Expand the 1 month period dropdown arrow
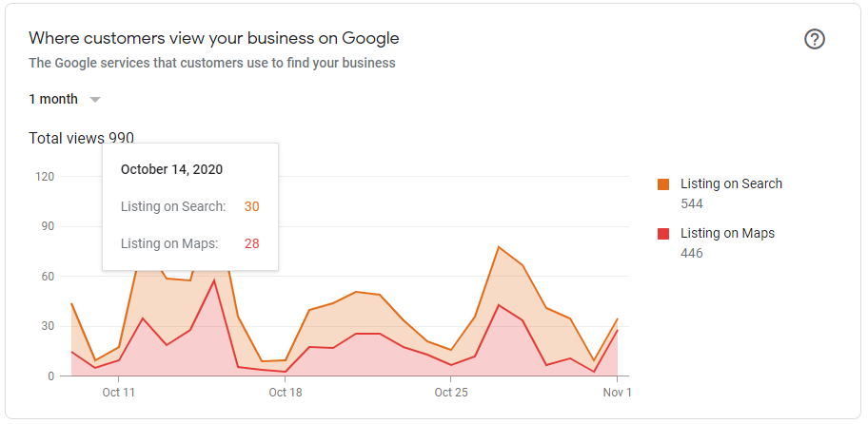 pos(95,100)
